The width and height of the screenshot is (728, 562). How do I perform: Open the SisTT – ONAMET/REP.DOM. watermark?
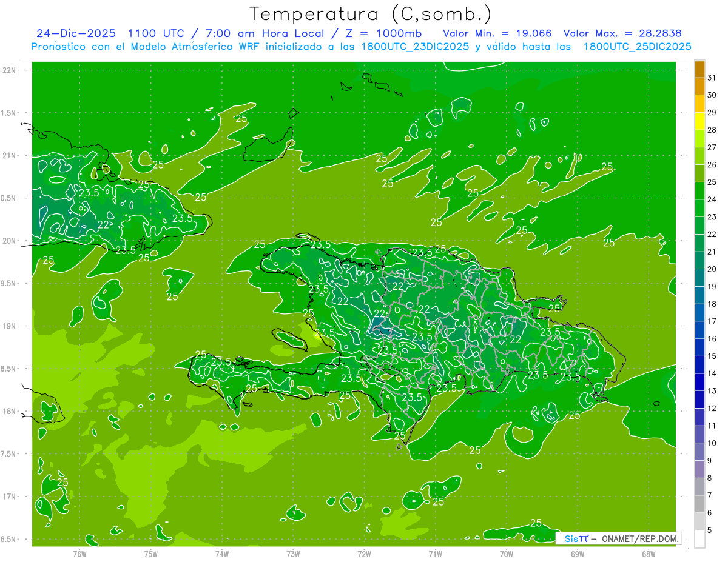pos(618,538)
